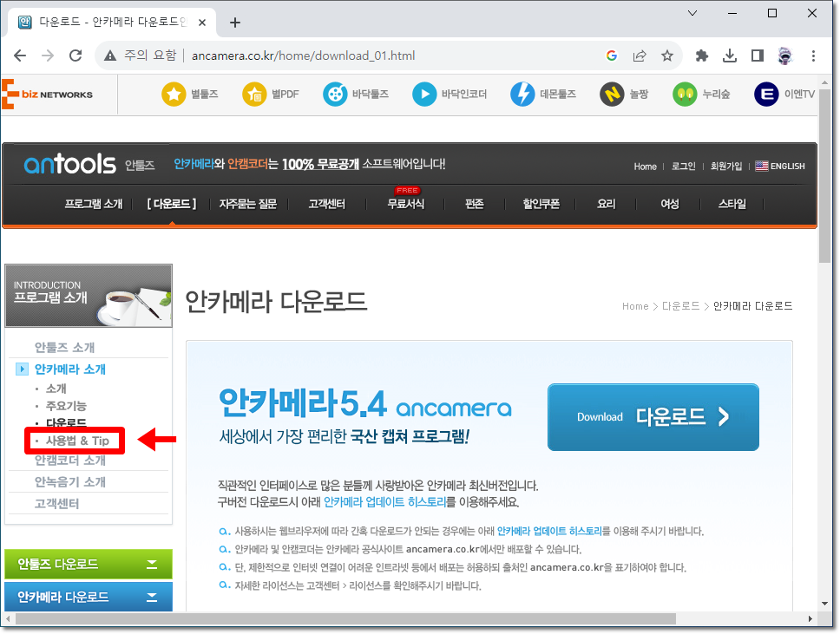Share this page via share icon
Image resolution: width=840 pixels, height=634 pixels.
639,56
